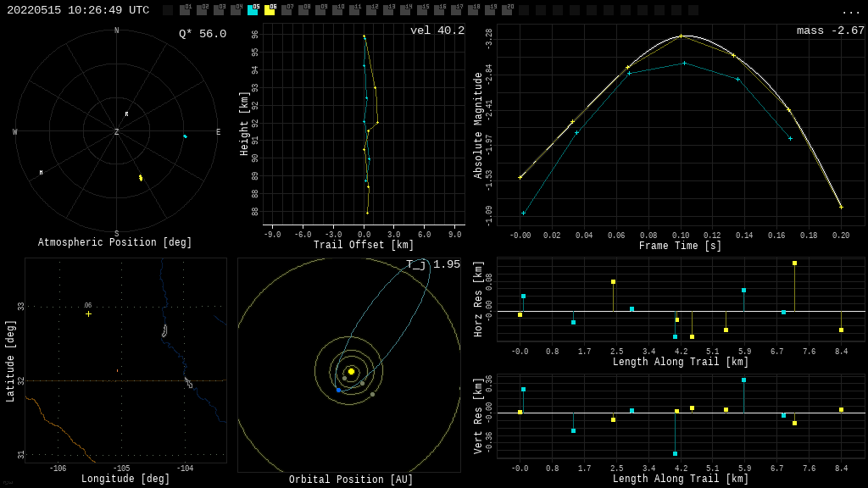Click the yellow Sun in the orbital plot

point(351,371)
